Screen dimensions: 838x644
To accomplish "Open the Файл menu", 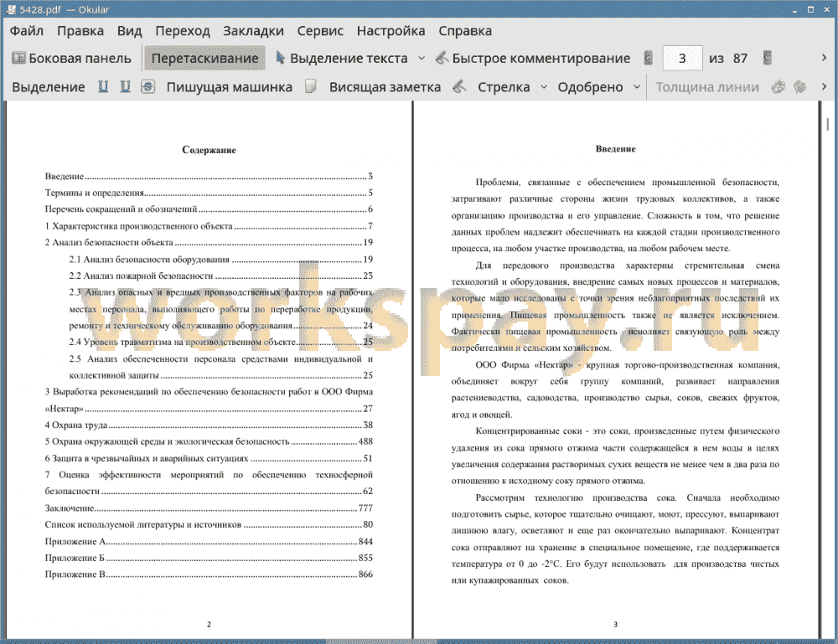I will pyautogui.click(x=27, y=31).
